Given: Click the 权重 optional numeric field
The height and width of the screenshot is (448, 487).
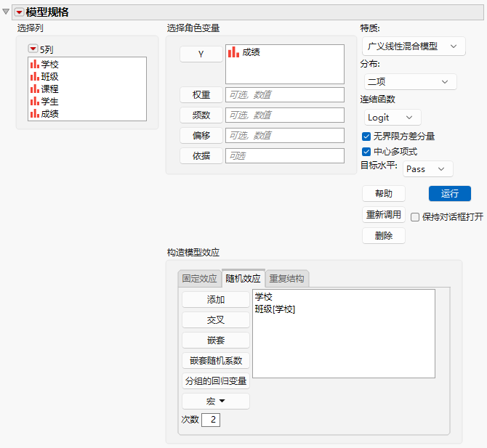Looking at the screenshot, I should coord(285,94).
